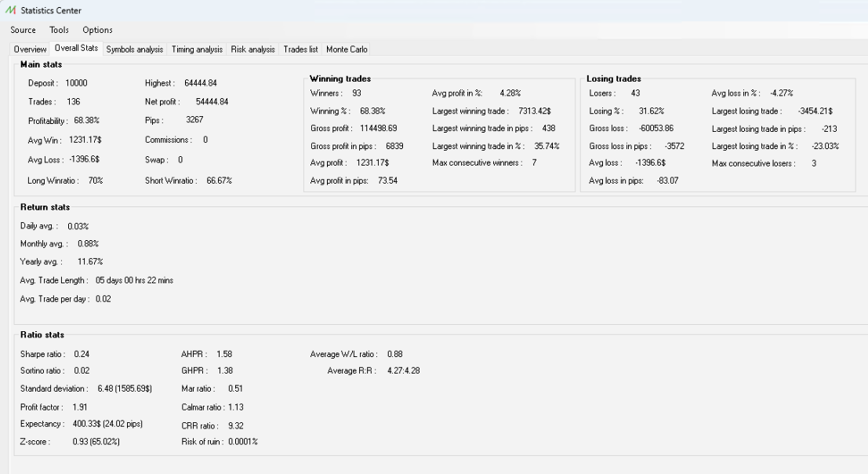Click Avg. Trade per day value 0.02
This screenshot has width=868, height=474.
pyautogui.click(x=103, y=299)
